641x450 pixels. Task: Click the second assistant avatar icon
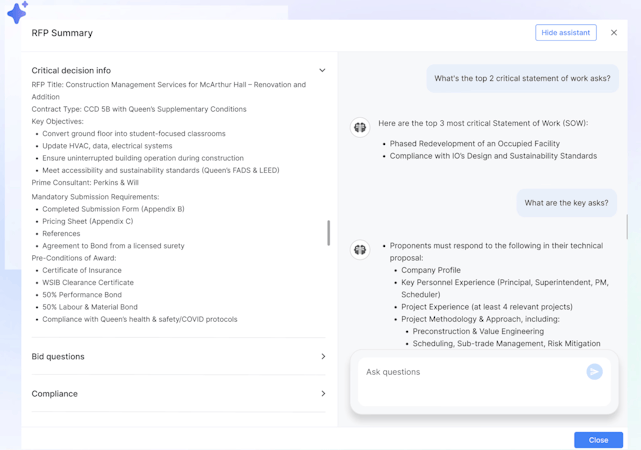click(x=360, y=249)
